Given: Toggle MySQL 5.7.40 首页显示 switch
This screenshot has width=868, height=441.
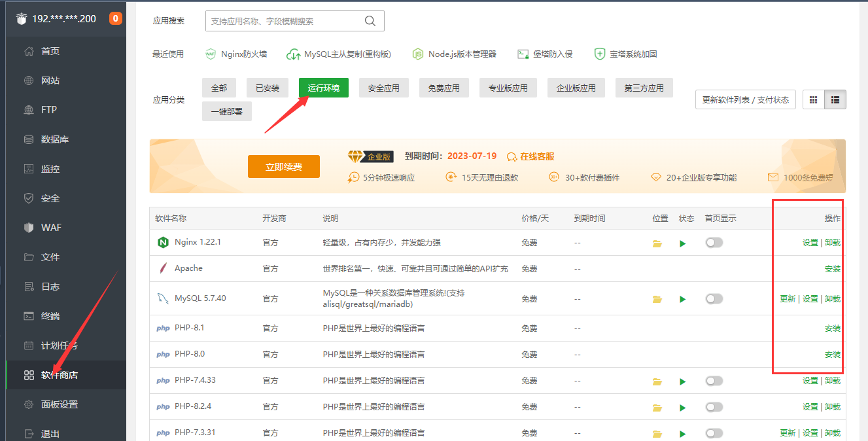Looking at the screenshot, I should click(x=714, y=298).
